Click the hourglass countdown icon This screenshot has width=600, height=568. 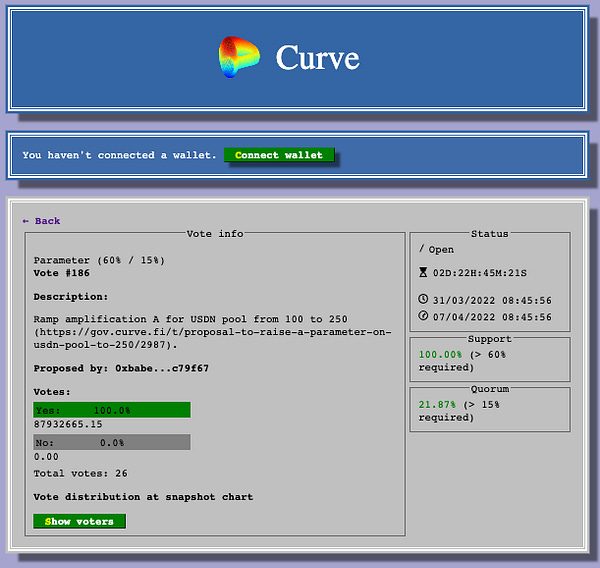pos(423,272)
